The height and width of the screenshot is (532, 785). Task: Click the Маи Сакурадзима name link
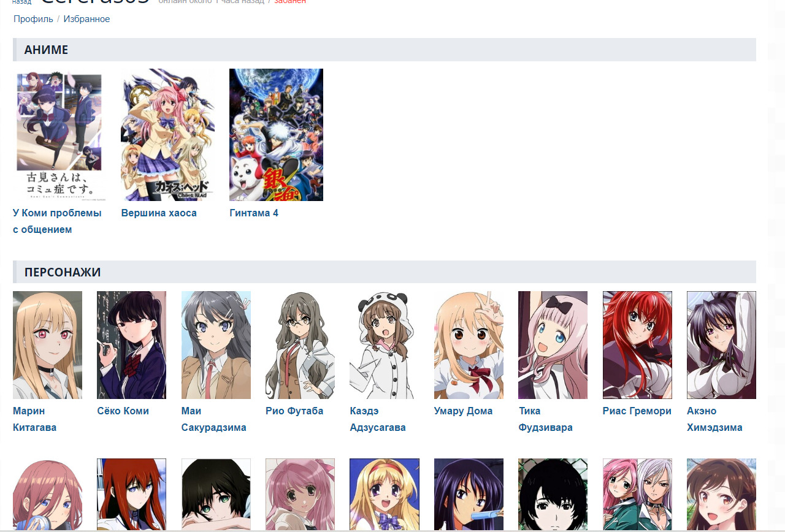point(214,419)
